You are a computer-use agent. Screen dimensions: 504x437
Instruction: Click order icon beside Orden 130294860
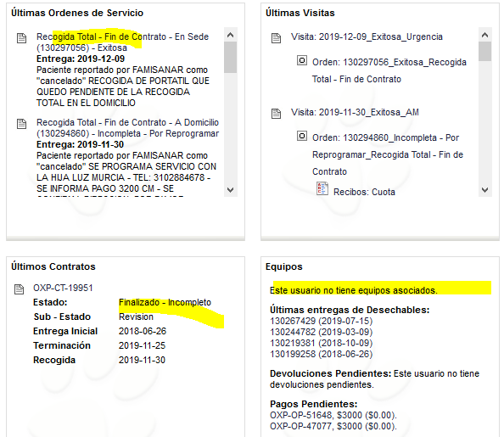pyautogui.click(x=302, y=136)
